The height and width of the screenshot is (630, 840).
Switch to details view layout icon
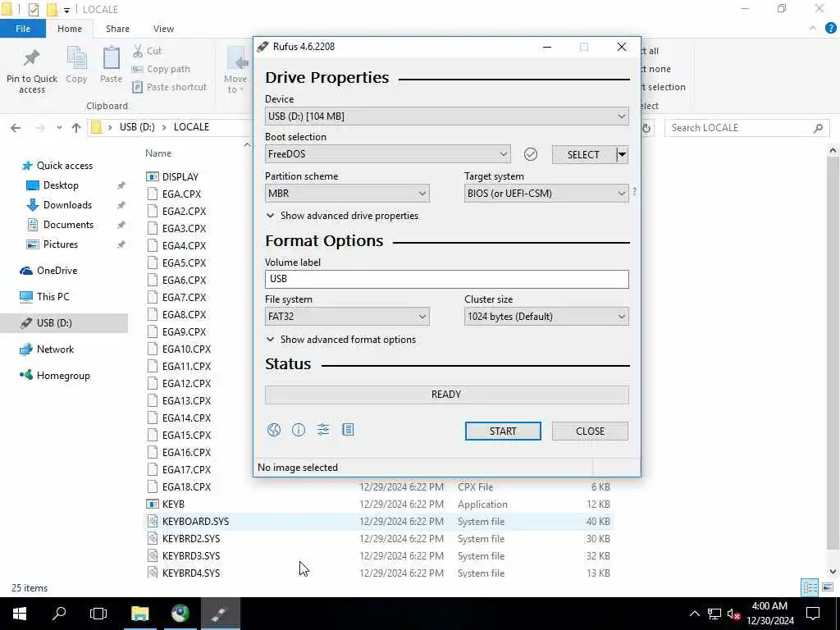point(810,587)
